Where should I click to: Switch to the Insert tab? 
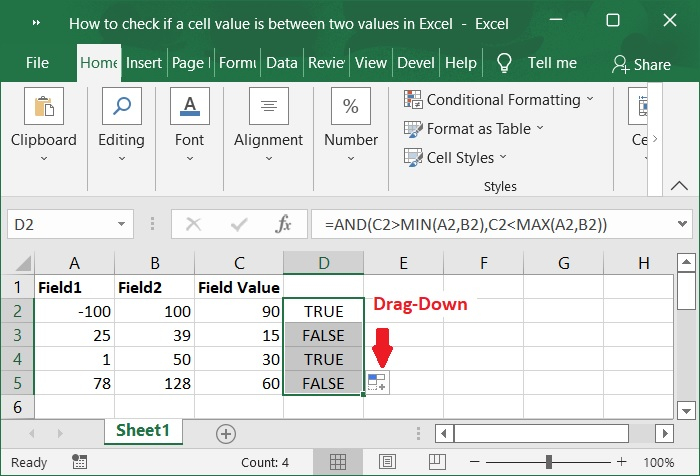pos(144,63)
